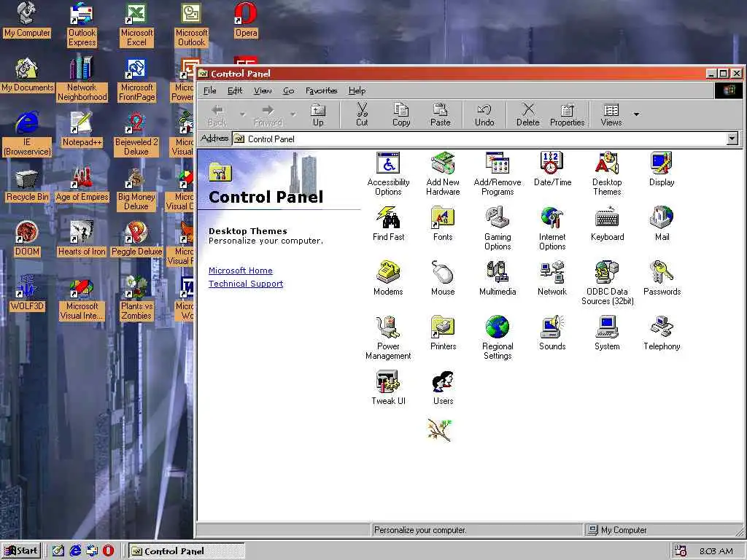Open Power Management applet
747x560 pixels.
click(388, 338)
